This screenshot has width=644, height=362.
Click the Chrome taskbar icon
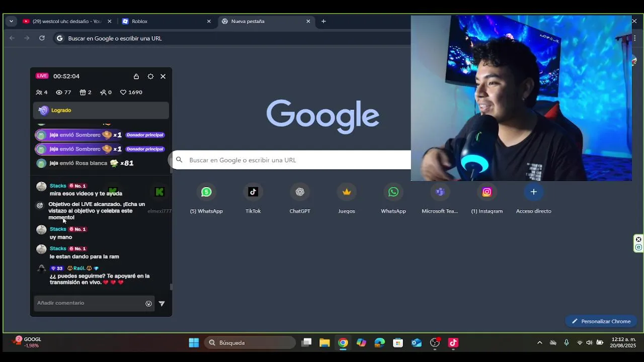(343, 343)
